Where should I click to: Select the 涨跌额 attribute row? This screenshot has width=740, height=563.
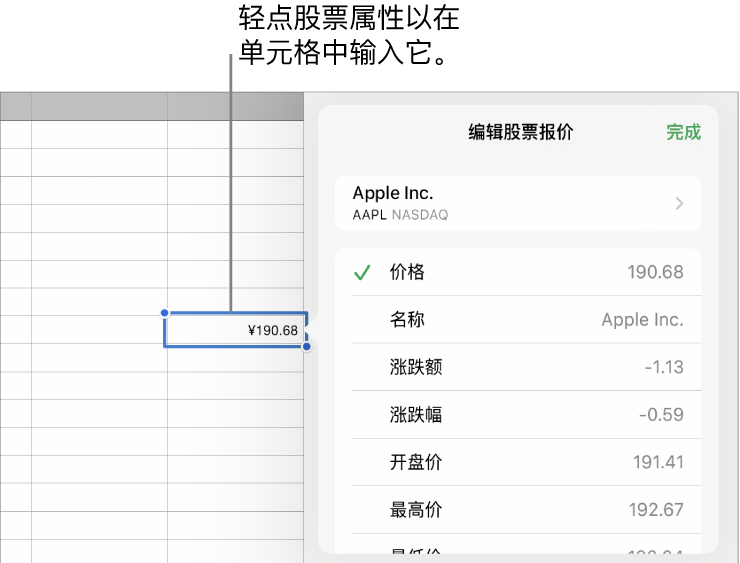(518, 367)
